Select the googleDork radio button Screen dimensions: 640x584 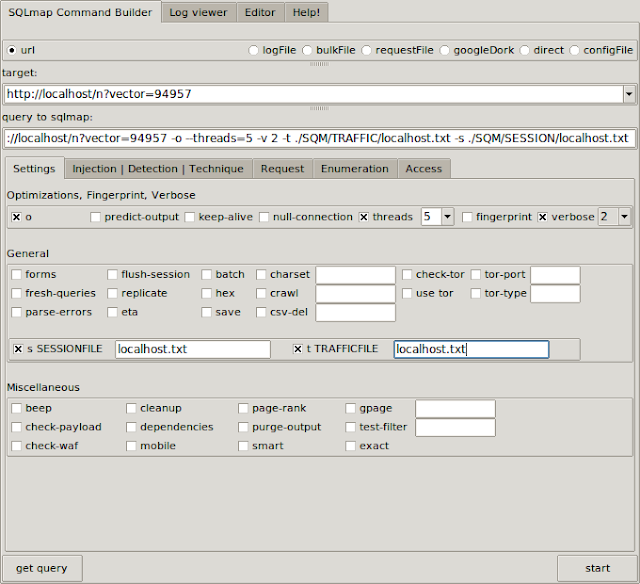444,50
